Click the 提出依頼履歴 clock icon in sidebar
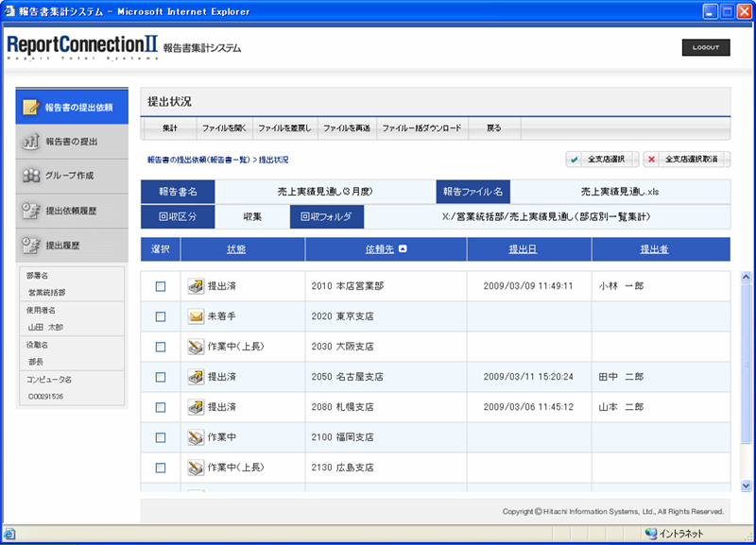 pyautogui.click(x=31, y=211)
